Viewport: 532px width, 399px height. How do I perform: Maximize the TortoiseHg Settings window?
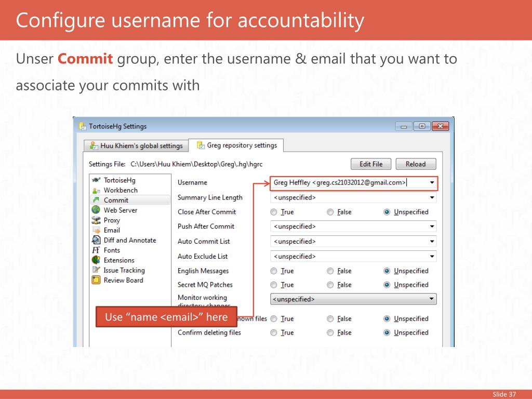click(422, 126)
